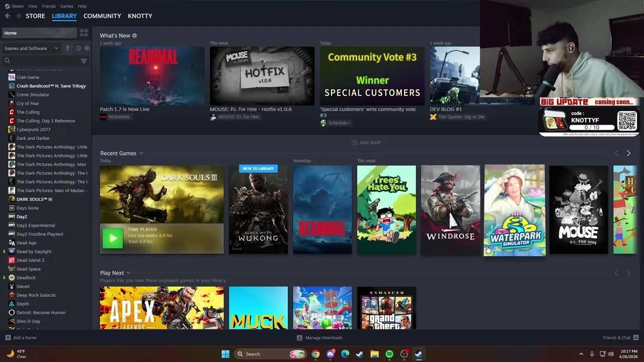Open Trees Hate You demo card
The image size is (644, 362).
coord(386,210)
